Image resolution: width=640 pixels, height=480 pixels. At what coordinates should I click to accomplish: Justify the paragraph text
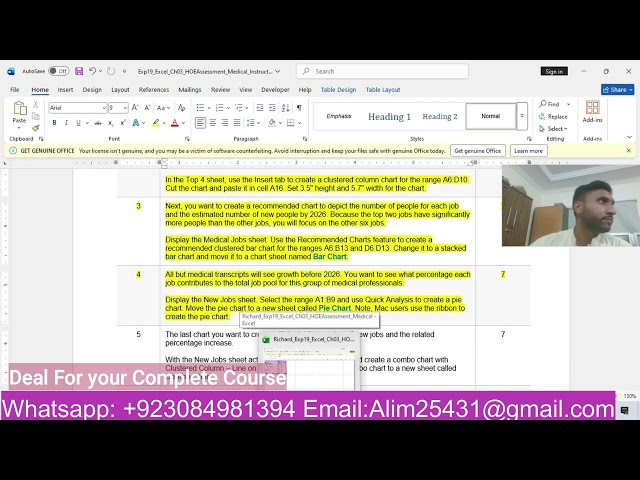237,123
